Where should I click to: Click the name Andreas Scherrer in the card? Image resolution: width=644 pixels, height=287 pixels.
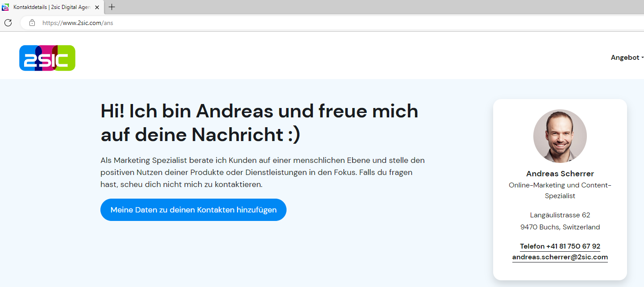[x=560, y=174]
